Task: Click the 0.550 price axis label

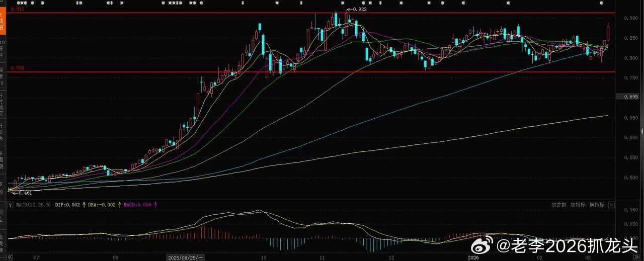Action: [632, 158]
